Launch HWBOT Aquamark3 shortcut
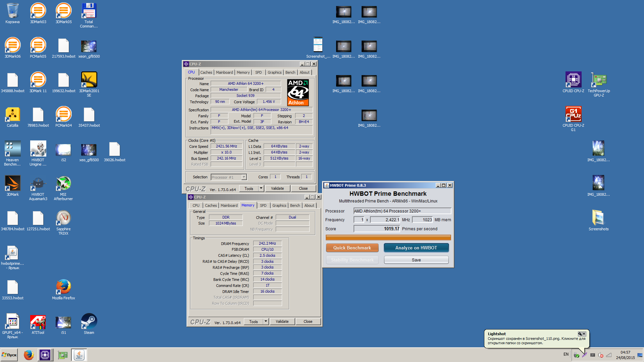This screenshot has height=362, width=644. 38,188
